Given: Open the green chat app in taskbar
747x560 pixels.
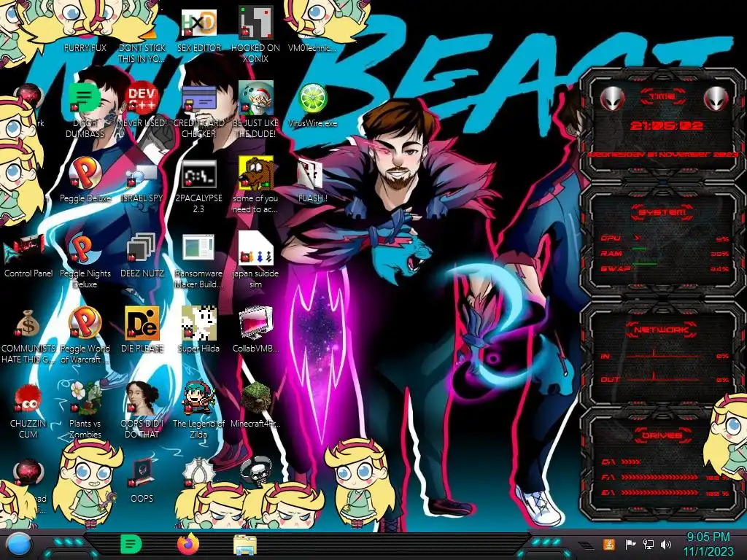Looking at the screenshot, I should click(131, 544).
